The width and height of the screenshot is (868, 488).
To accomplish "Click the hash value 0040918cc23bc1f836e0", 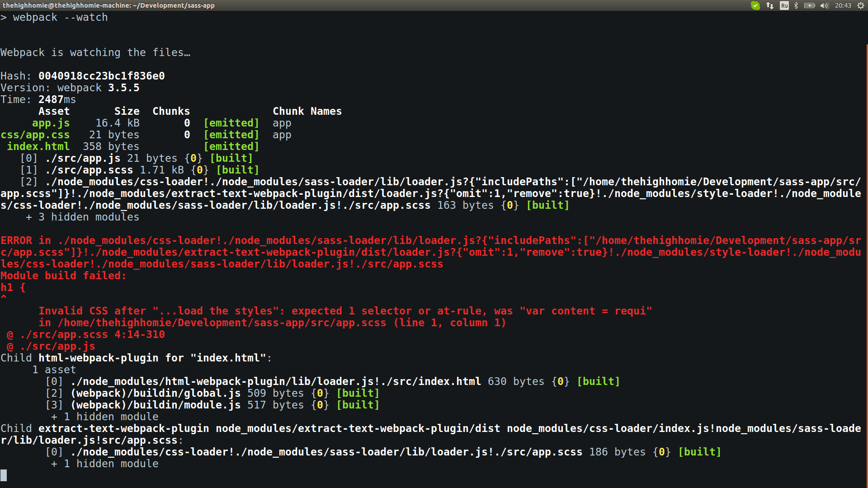I will click(102, 76).
